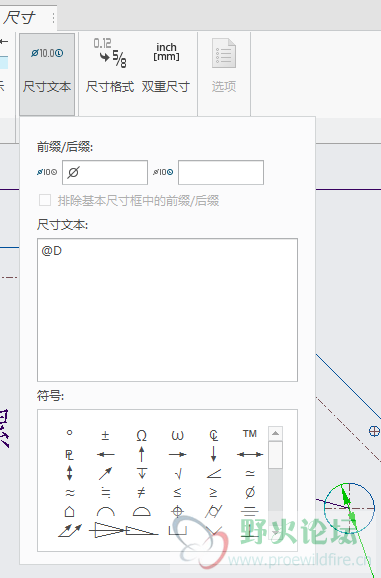Insert the asymptotically equal ≃ symbol

point(250,473)
